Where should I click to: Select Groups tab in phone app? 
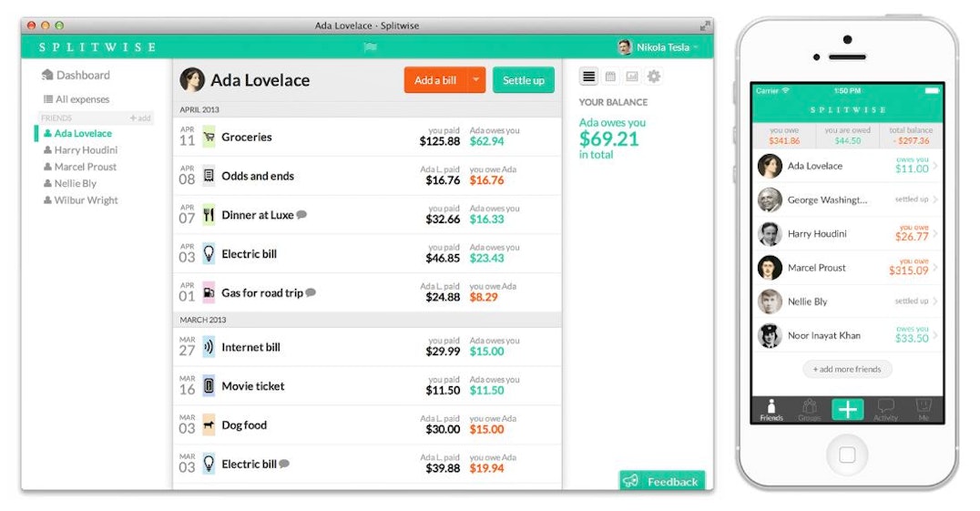point(810,411)
